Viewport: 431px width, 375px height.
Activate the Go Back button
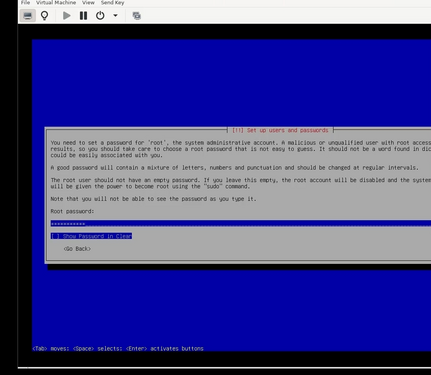pyautogui.click(x=77, y=249)
